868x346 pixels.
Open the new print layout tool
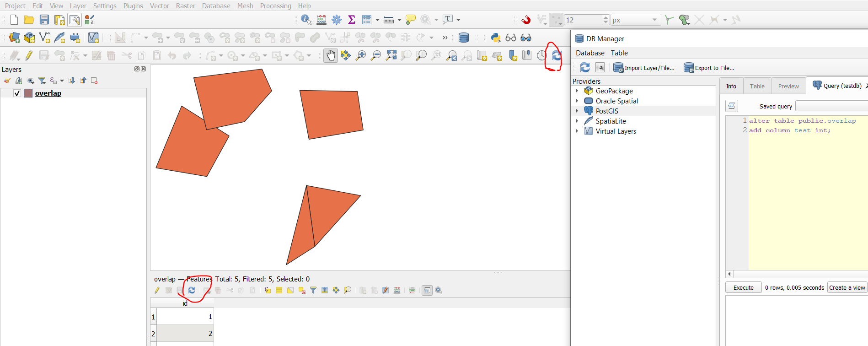coord(59,20)
